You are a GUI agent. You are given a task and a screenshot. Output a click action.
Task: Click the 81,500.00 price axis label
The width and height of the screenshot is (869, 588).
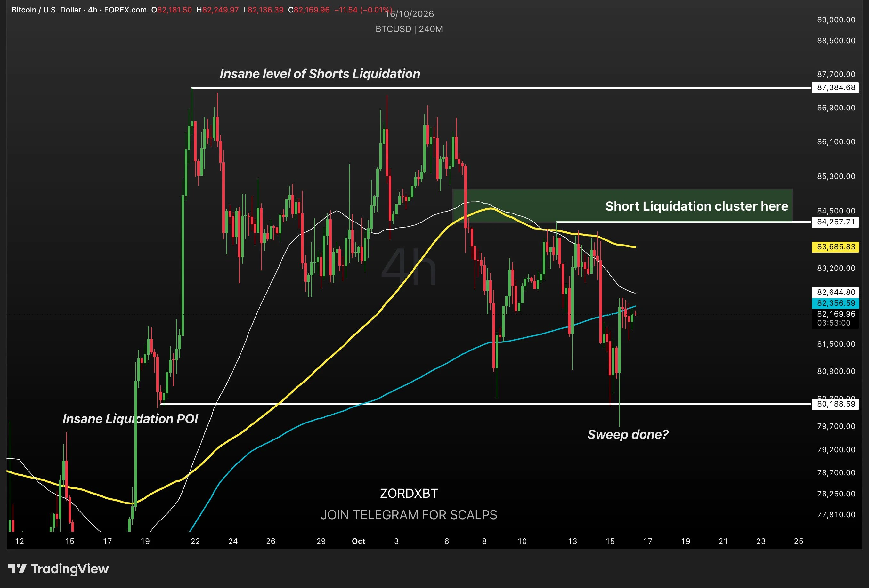[836, 344]
